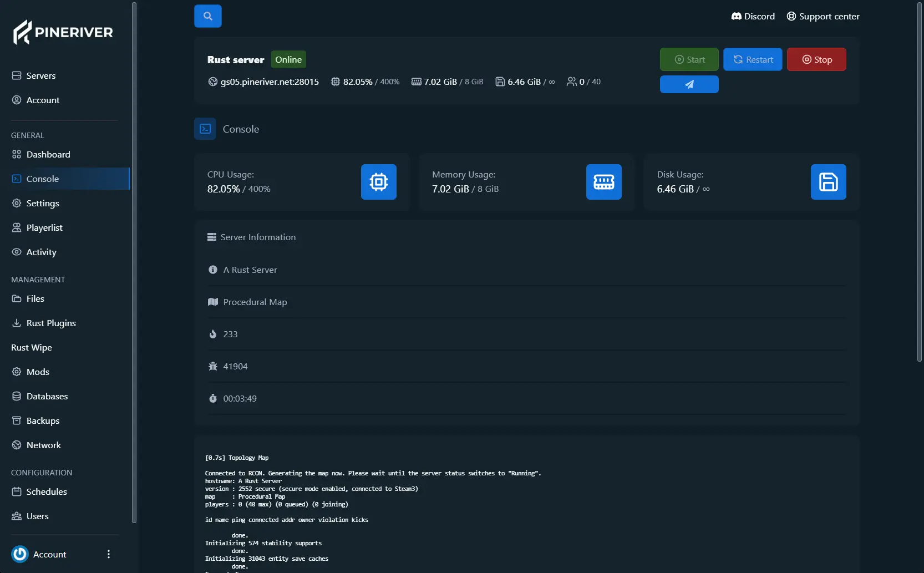
Task: Open Users page
Action: coord(64,516)
